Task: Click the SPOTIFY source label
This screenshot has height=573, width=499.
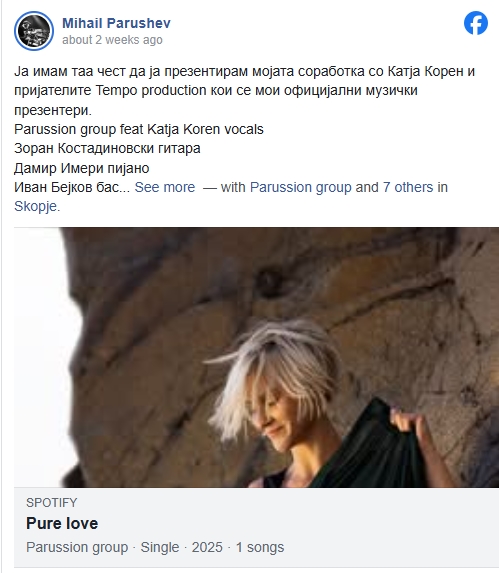Action: [52, 502]
